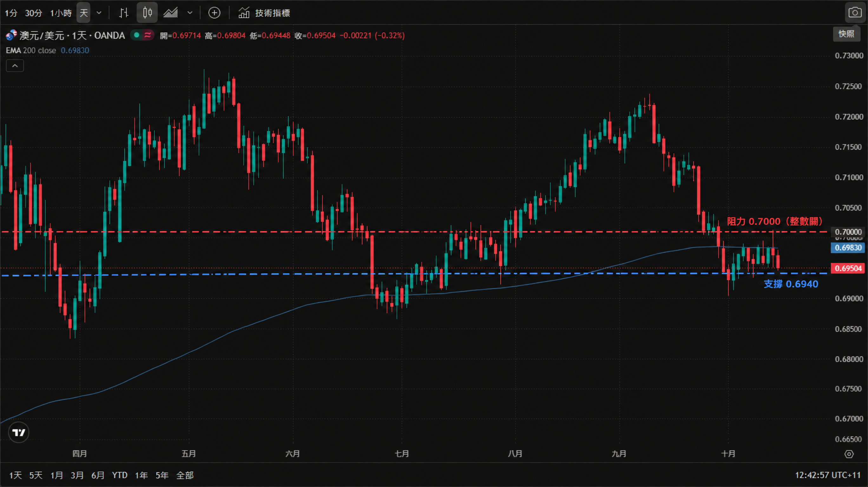Click the green market status dot

[x=136, y=35]
